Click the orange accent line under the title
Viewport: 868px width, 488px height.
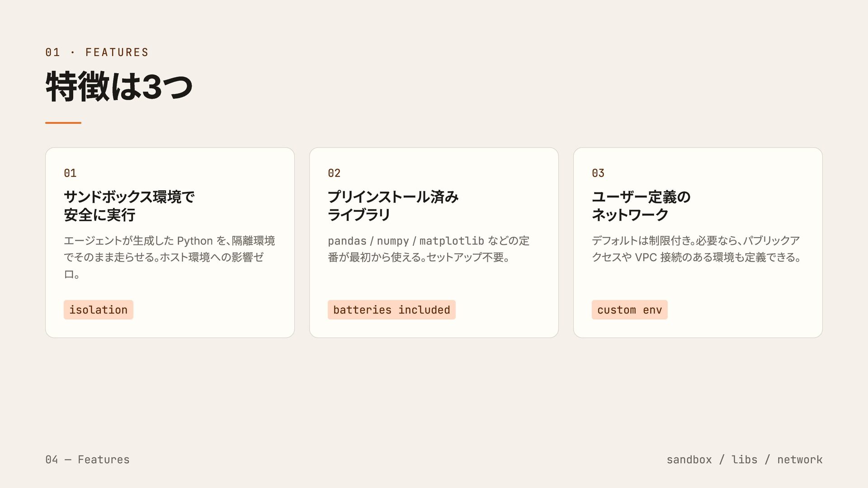click(x=63, y=122)
